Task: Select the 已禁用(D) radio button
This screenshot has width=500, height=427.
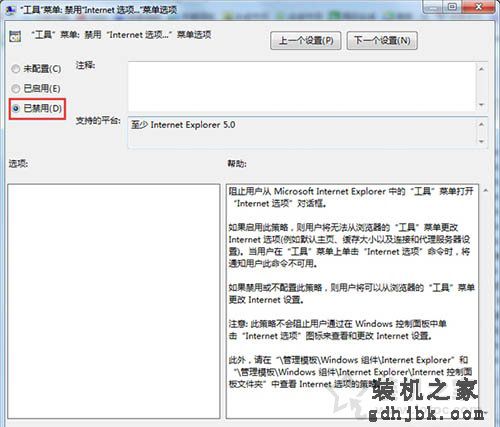Action: tap(16, 108)
